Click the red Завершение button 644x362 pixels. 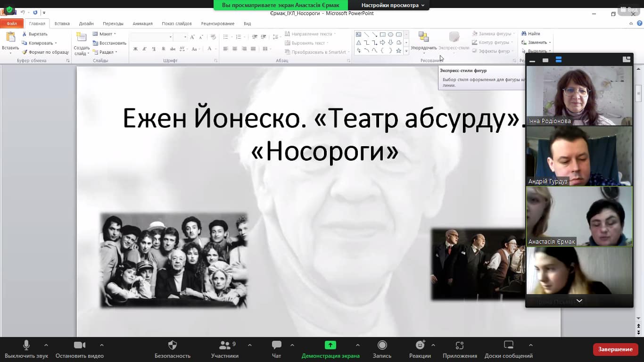coord(615,349)
